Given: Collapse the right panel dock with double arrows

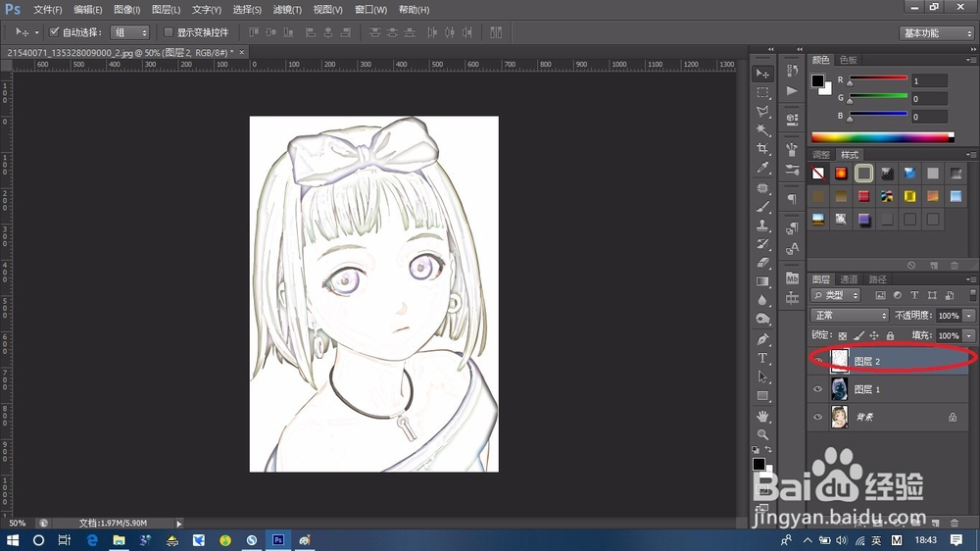Looking at the screenshot, I should [x=973, y=49].
